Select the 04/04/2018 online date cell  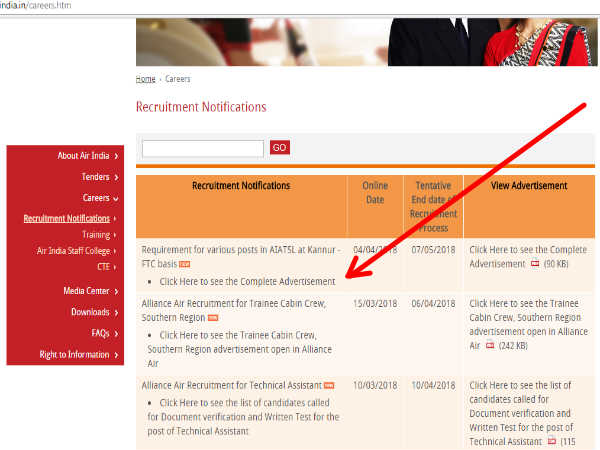(375, 250)
